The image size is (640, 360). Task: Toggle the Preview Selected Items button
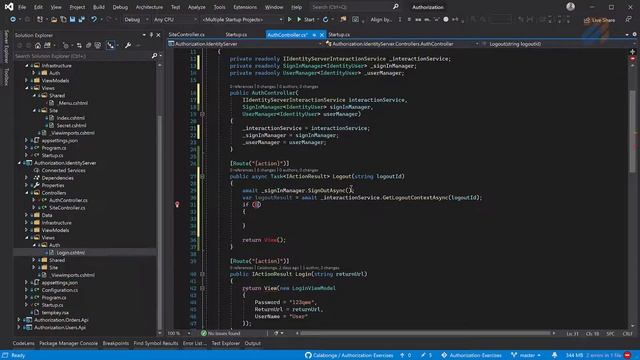click(111, 45)
